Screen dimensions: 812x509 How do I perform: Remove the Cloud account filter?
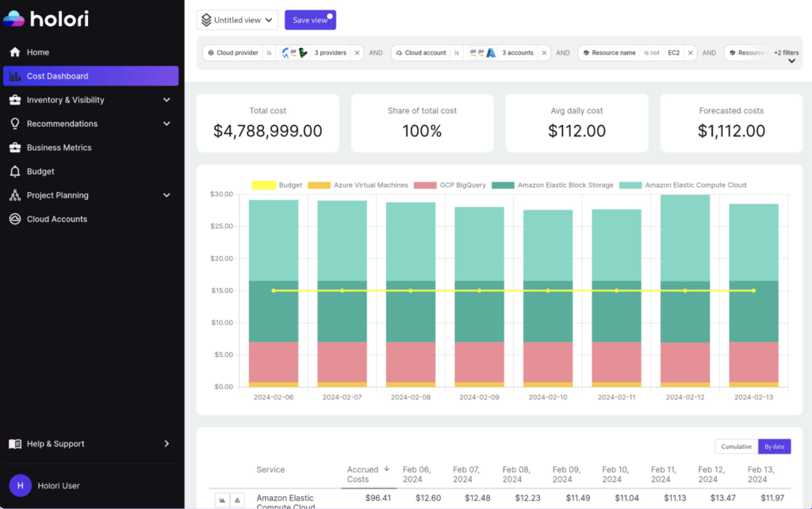(544, 53)
